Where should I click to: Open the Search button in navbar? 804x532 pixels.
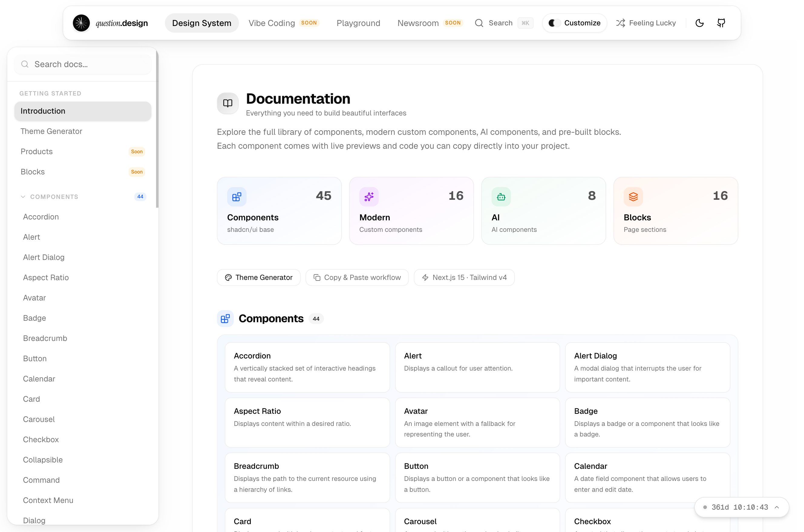tap(504, 23)
